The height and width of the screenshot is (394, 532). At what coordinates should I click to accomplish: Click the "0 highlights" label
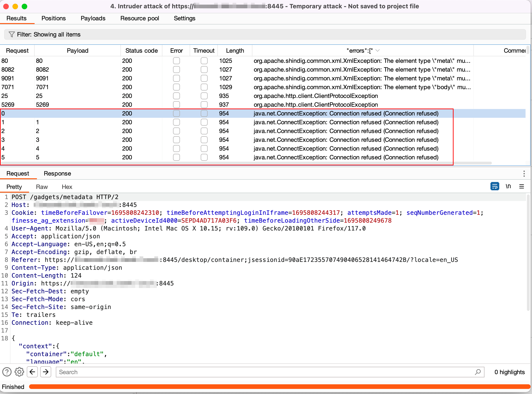510,372
